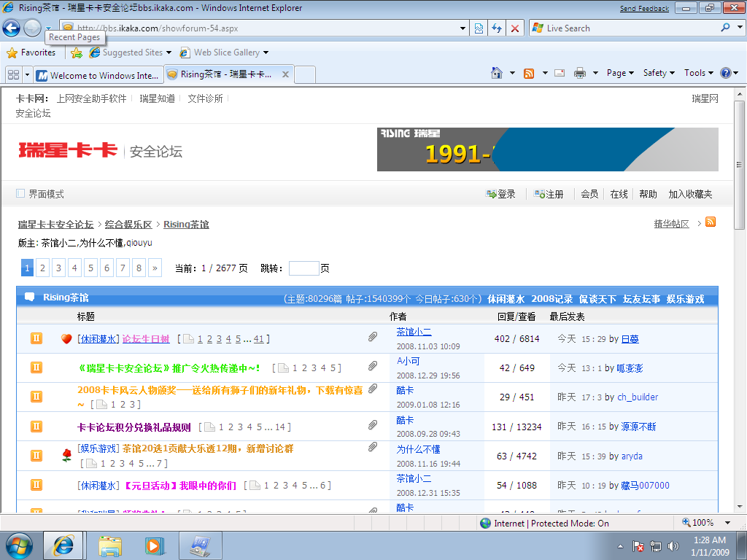Click the orange RSS icon beside 精华帖区
747x560 pixels.
pyautogui.click(x=710, y=222)
